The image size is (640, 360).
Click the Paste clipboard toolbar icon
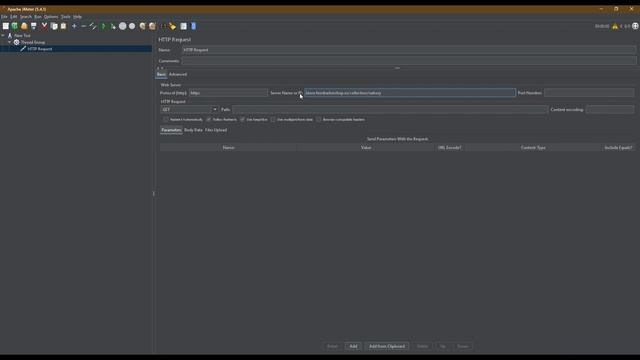[63, 26]
